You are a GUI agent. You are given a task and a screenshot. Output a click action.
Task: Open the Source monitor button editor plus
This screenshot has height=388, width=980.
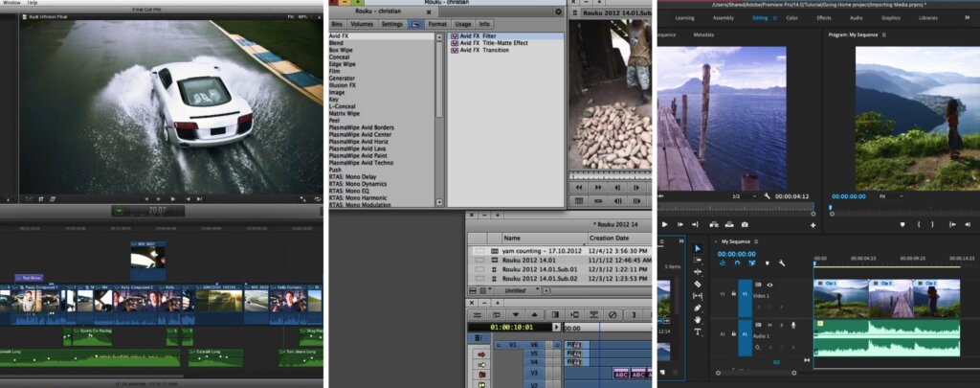[x=813, y=225]
